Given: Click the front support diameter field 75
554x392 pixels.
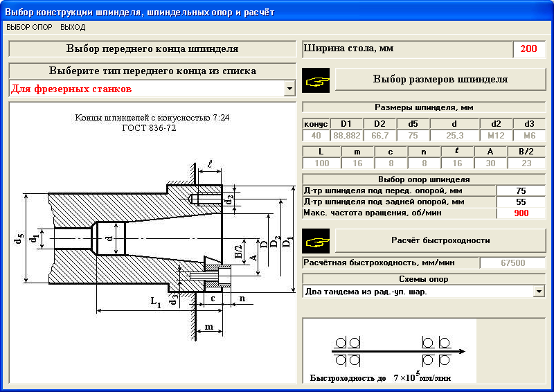Looking at the screenshot, I should 521,191.
